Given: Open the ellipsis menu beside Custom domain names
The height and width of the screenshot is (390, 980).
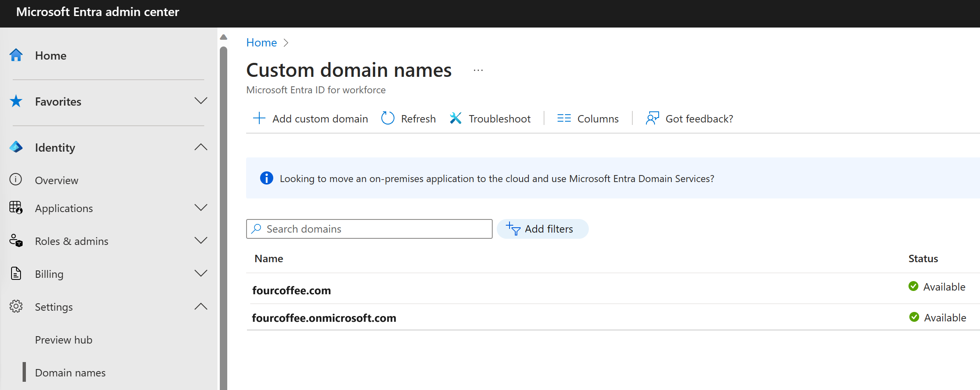Looking at the screenshot, I should [x=478, y=70].
